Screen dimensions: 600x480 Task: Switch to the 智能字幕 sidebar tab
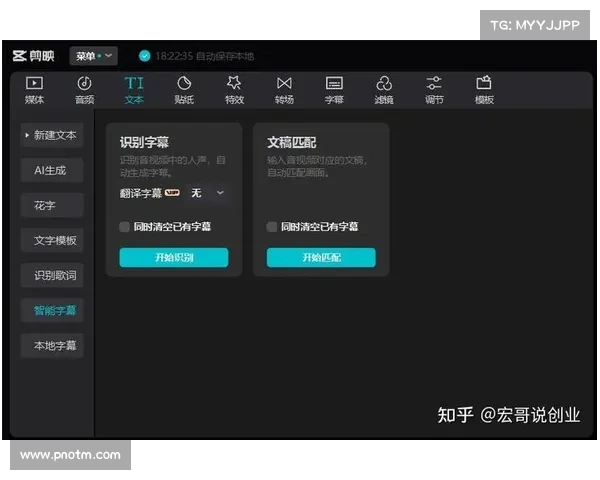(x=53, y=311)
